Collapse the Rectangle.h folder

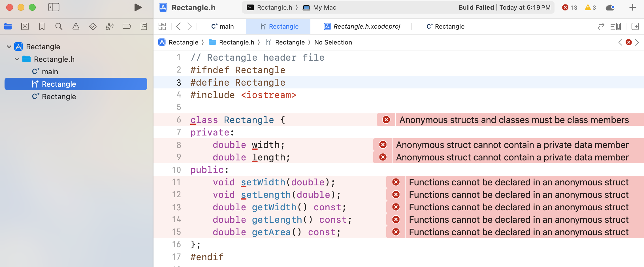17,59
